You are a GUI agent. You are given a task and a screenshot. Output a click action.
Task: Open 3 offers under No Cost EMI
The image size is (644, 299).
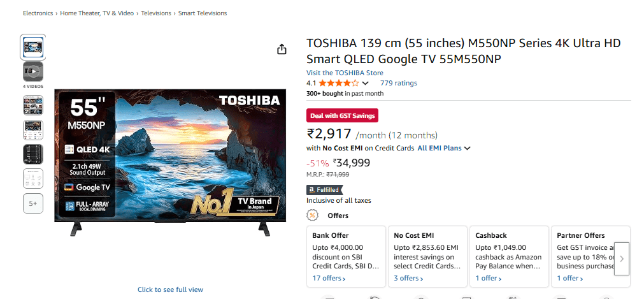click(409, 278)
